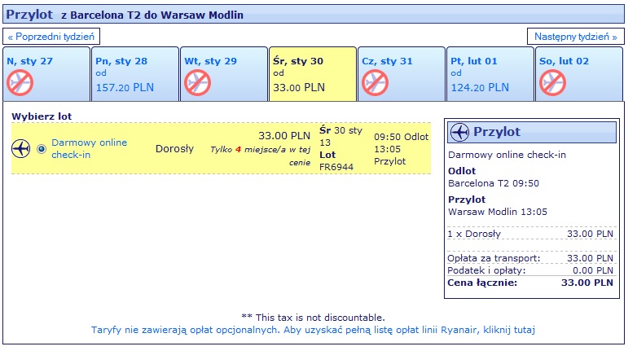Open the full Ryanair fees list link

[313, 330]
